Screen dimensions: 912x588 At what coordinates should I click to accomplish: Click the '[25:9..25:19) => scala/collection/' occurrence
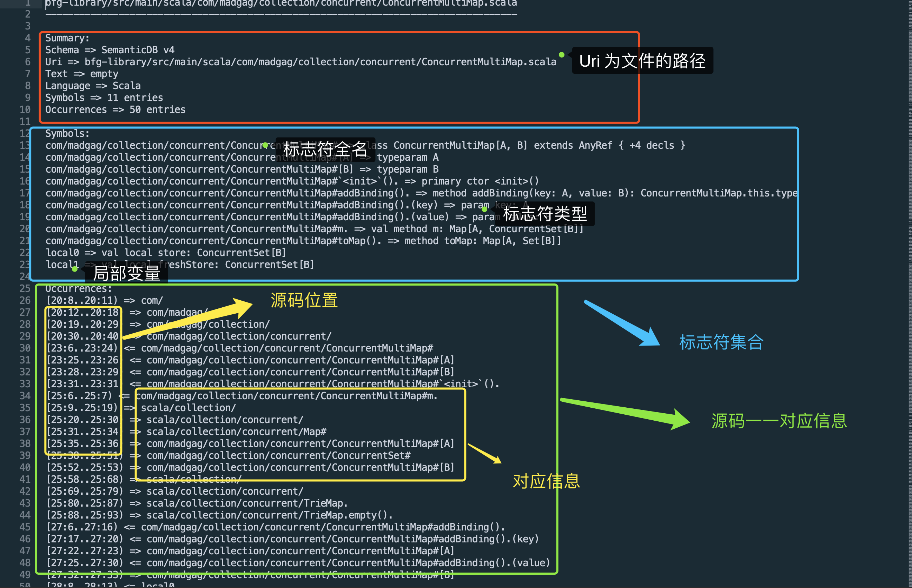[x=141, y=408]
